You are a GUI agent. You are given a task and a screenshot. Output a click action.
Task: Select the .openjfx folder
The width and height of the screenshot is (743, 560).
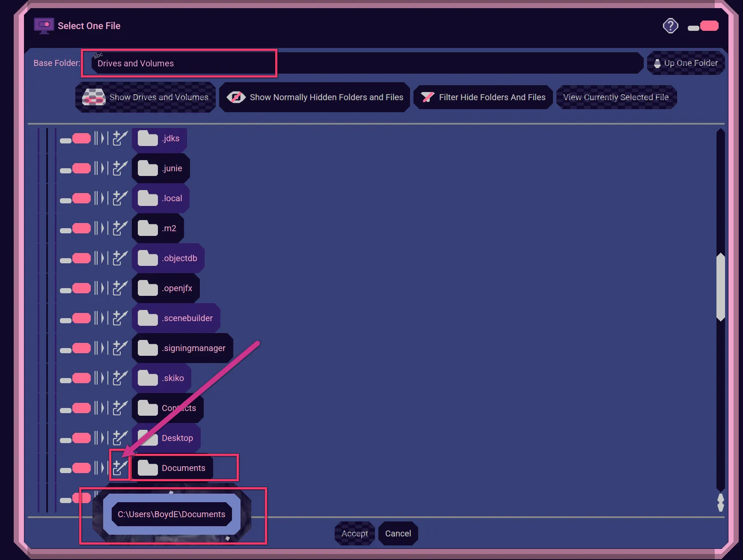click(166, 288)
